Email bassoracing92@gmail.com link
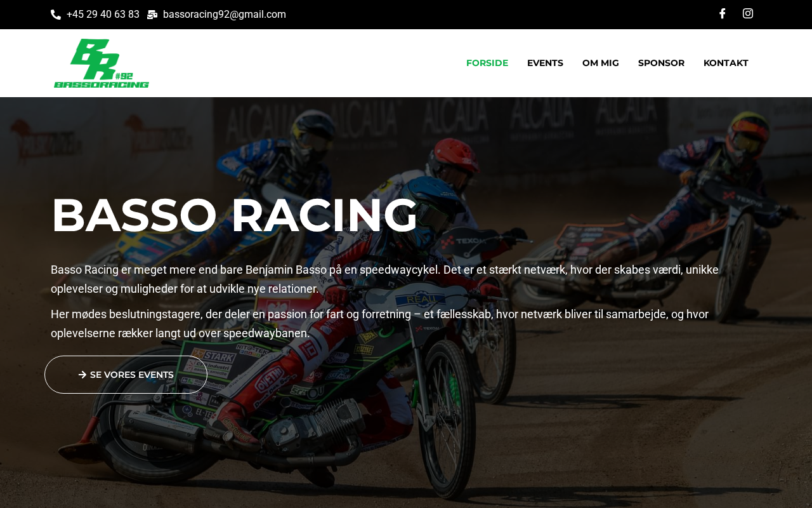The height and width of the screenshot is (508, 812). pos(225,15)
